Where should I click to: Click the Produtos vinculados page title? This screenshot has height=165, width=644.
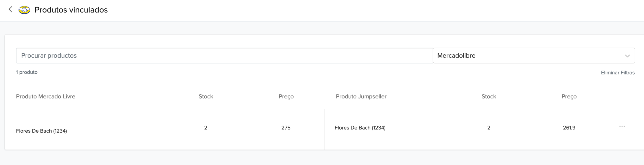pyautogui.click(x=71, y=10)
